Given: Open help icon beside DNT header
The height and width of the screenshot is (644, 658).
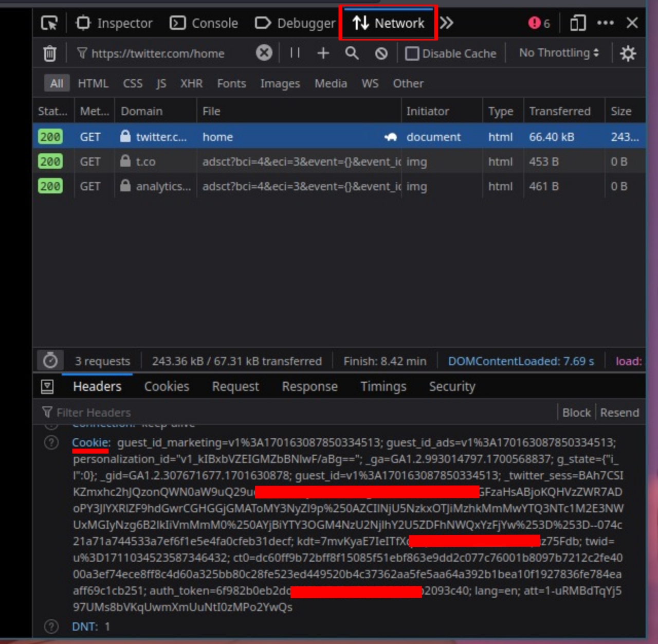Looking at the screenshot, I should pos(51,627).
